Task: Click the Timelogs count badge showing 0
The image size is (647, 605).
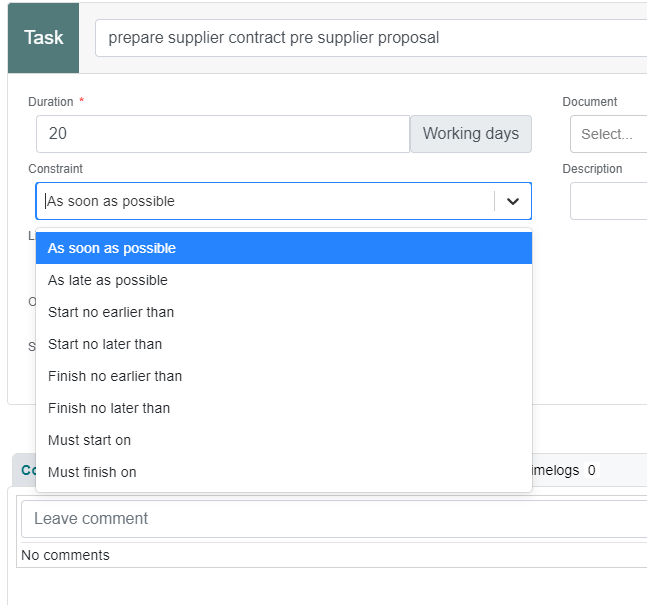Action: [591, 470]
